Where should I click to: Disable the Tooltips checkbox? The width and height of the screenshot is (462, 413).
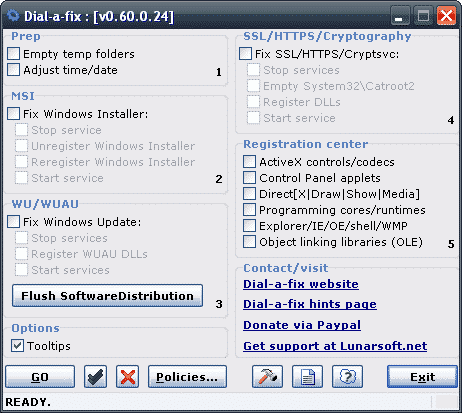pos(17,346)
